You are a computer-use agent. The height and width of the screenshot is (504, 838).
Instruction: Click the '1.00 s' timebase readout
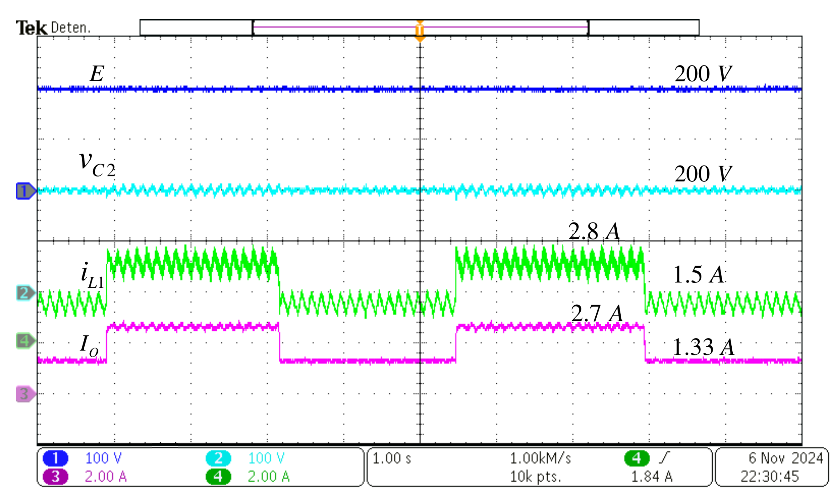click(392, 458)
